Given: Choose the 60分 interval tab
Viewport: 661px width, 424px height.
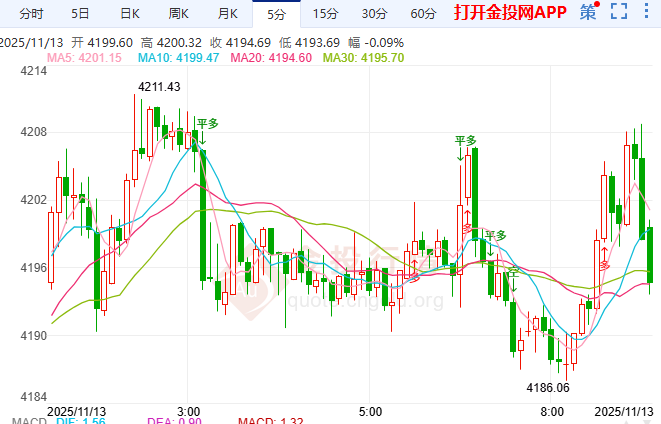Looking at the screenshot, I should 423,14.
